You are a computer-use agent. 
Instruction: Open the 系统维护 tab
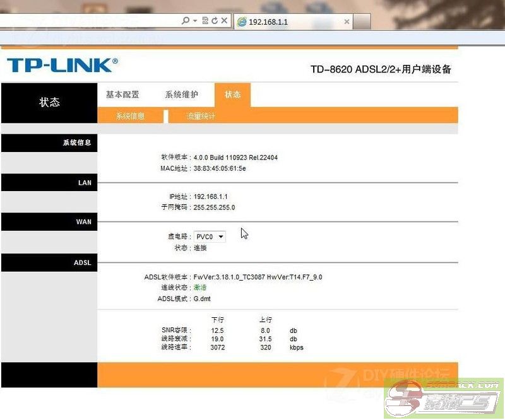click(x=182, y=95)
